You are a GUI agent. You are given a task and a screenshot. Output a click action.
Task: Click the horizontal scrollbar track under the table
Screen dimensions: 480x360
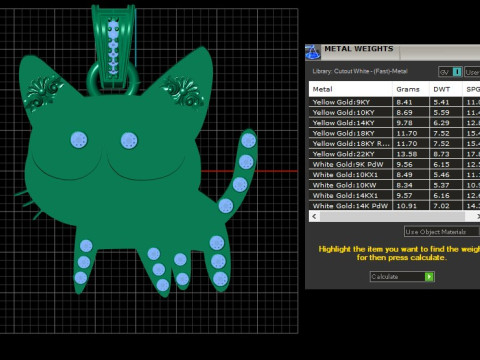click(x=392, y=216)
